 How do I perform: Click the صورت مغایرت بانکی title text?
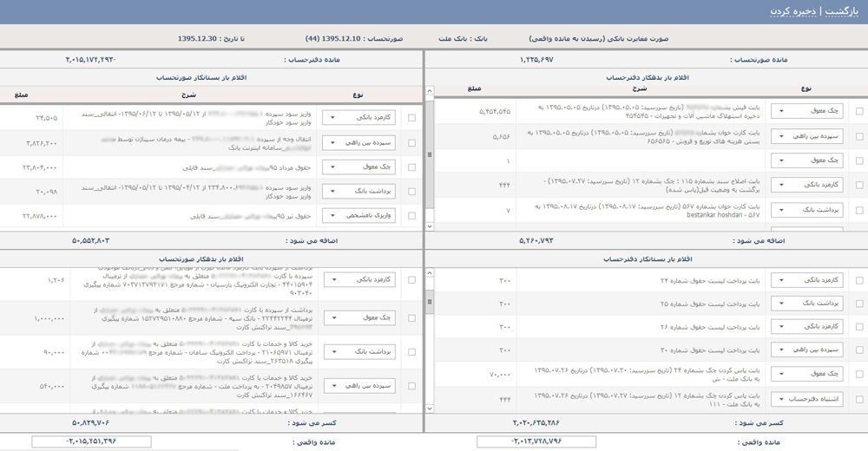click(x=599, y=39)
